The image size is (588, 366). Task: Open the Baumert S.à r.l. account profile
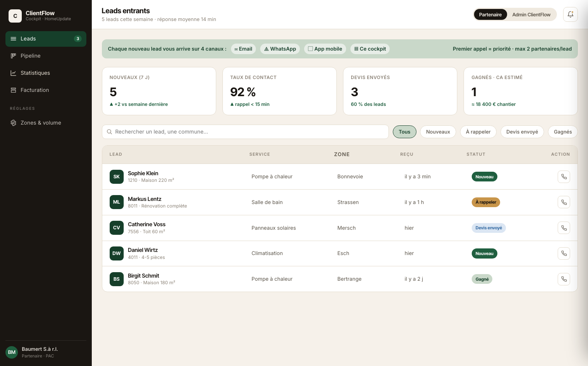click(x=46, y=352)
